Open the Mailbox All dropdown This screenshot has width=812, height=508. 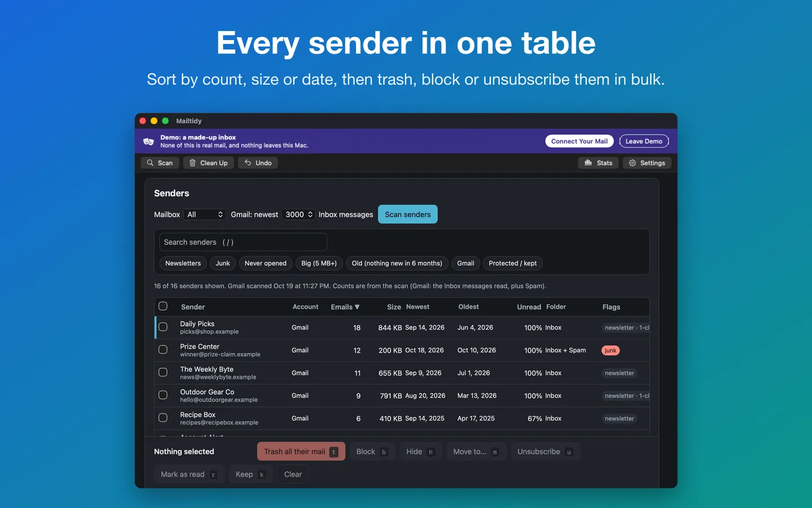(x=205, y=214)
